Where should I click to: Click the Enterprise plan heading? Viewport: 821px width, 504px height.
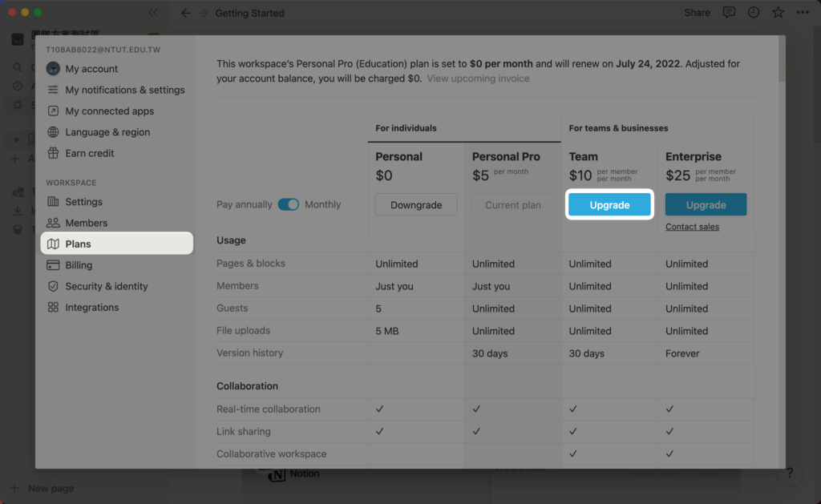pyautogui.click(x=694, y=156)
